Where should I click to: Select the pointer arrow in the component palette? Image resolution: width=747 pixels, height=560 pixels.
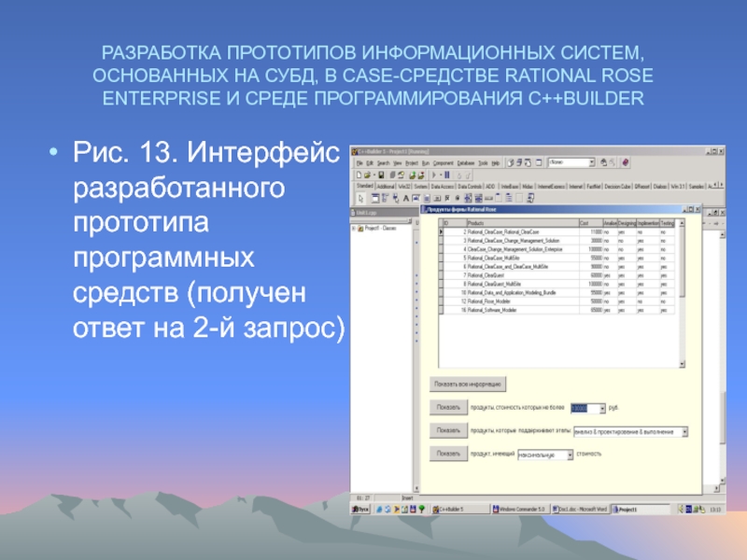click(x=361, y=198)
